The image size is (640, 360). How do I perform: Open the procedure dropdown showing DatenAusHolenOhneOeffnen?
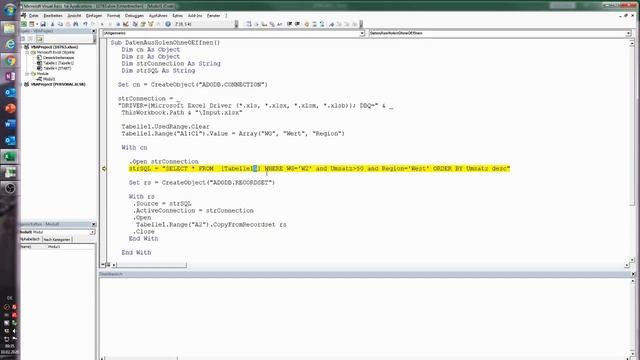[x=628, y=33]
